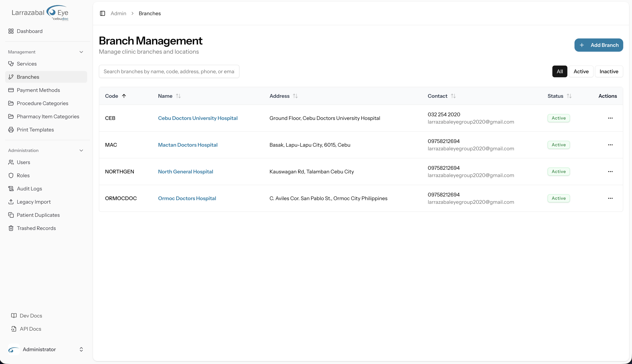Open actions menu for ORMOCDOC branch

click(610, 198)
